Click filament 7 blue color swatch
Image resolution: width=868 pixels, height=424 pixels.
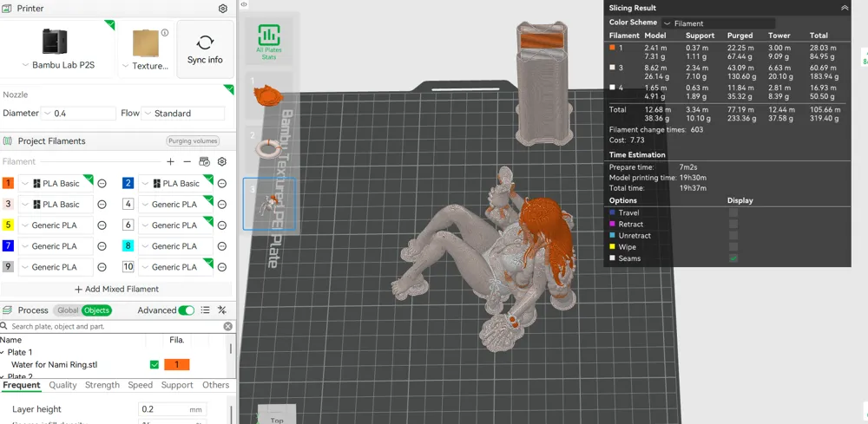tap(8, 246)
